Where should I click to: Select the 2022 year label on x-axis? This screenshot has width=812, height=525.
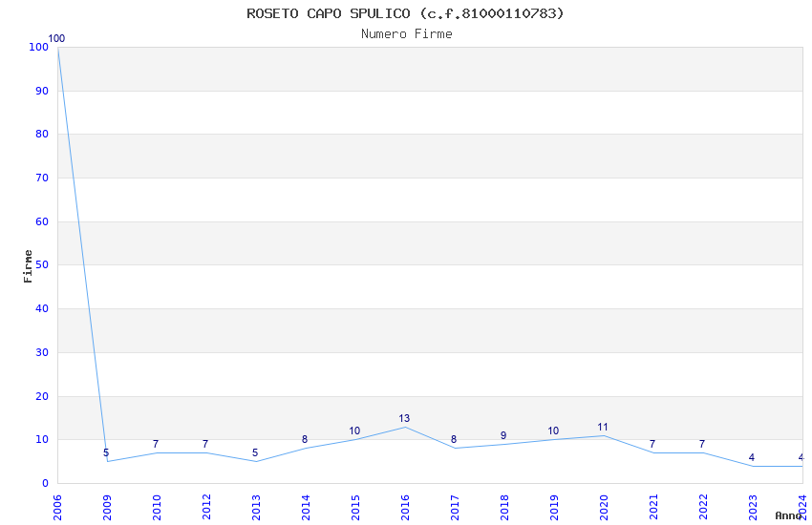click(703, 508)
